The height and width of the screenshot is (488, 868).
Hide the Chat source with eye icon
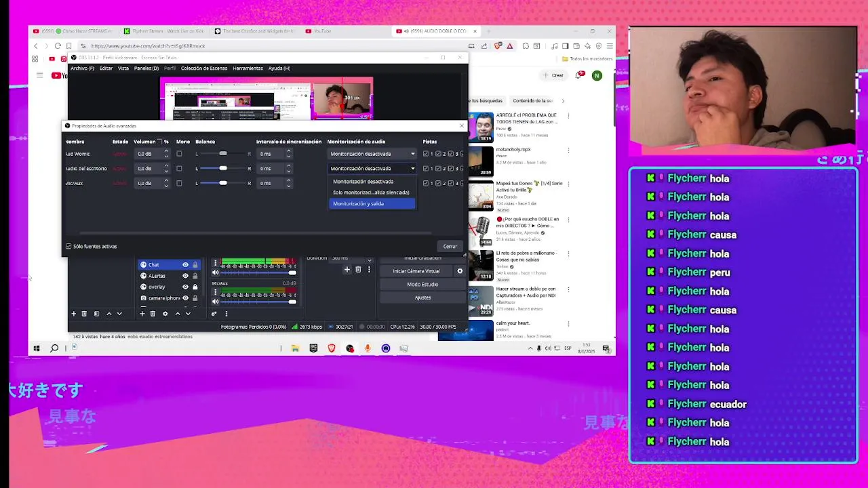(x=185, y=265)
